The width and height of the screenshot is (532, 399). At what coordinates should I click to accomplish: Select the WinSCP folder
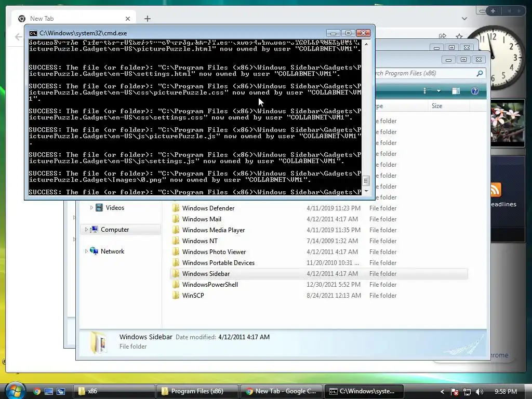click(x=193, y=295)
